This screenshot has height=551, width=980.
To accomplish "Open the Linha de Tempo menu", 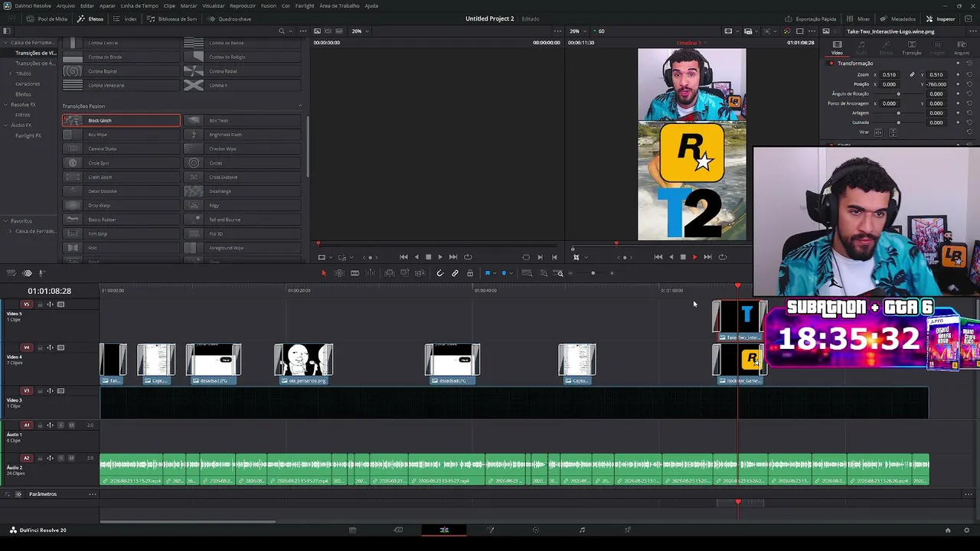I will (x=139, y=5).
